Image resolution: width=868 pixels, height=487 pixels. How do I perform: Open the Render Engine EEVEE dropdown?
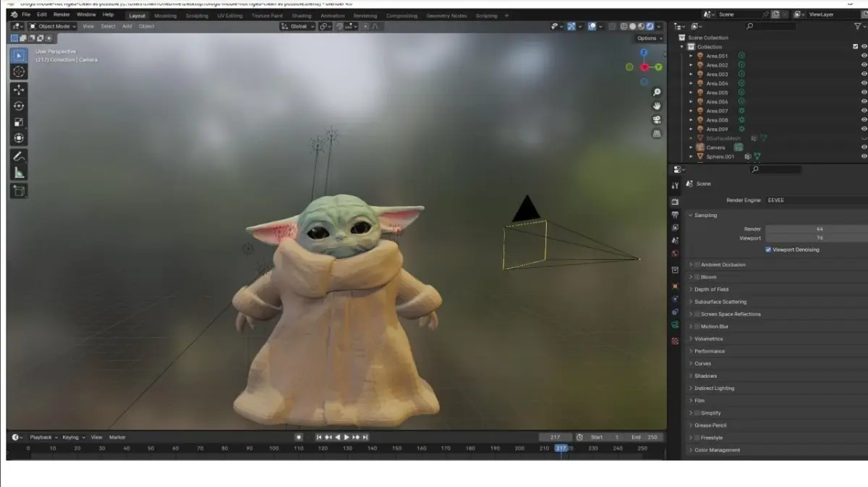817,200
